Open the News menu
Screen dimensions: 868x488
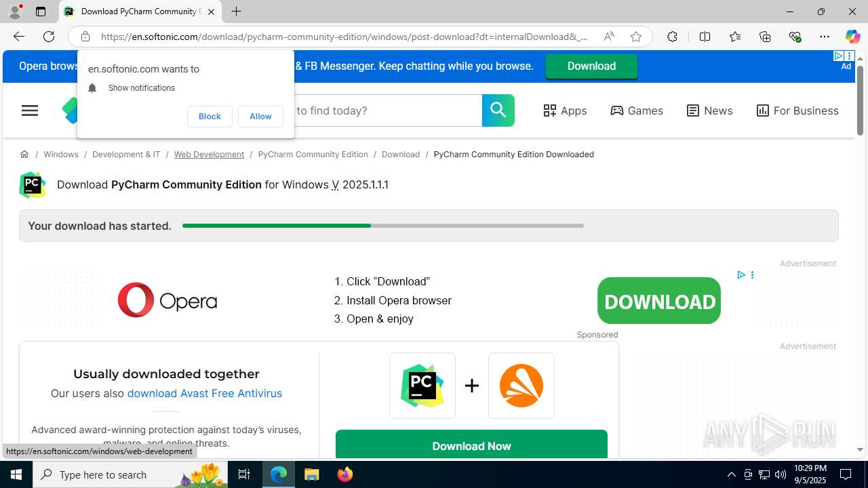tap(709, 110)
